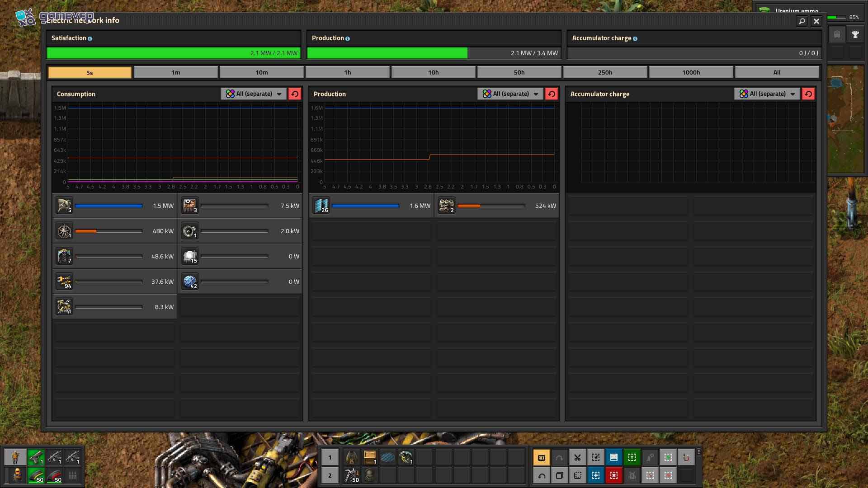
Task: Click the info icon beside Accumulator charge header
Action: (x=635, y=39)
